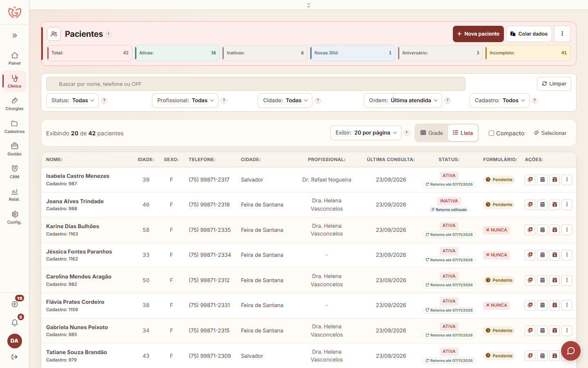This screenshot has width=588, height=368.
Task: Open patient Flávia Prates Cordeiro
Action: tap(75, 302)
